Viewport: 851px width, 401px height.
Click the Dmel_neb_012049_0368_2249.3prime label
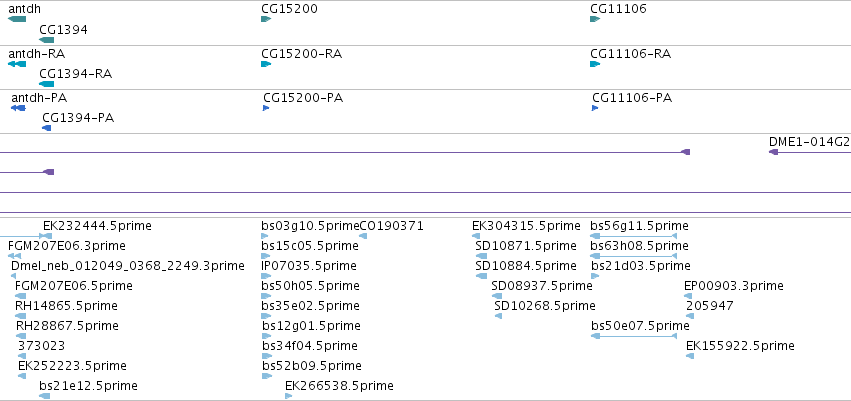(x=128, y=266)
